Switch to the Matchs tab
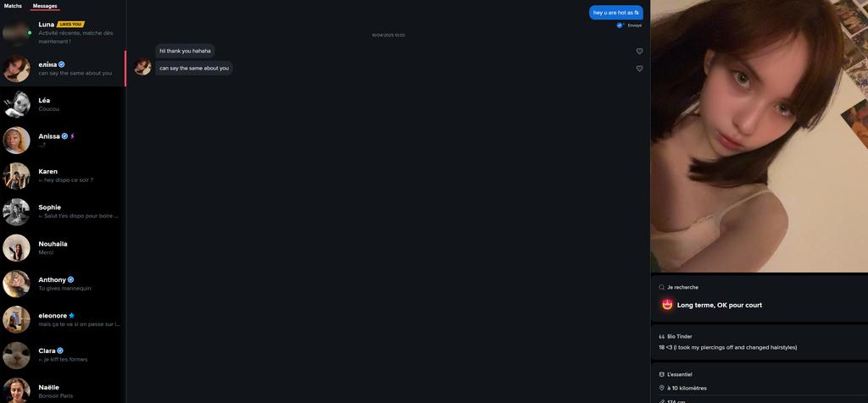This screenshot has width=868, height=403. point(13,6)
